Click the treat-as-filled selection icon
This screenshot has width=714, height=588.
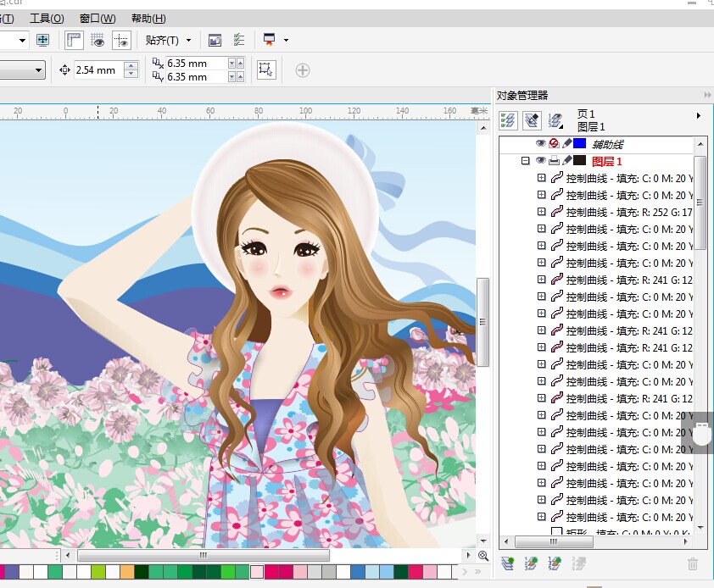point(266,70)
